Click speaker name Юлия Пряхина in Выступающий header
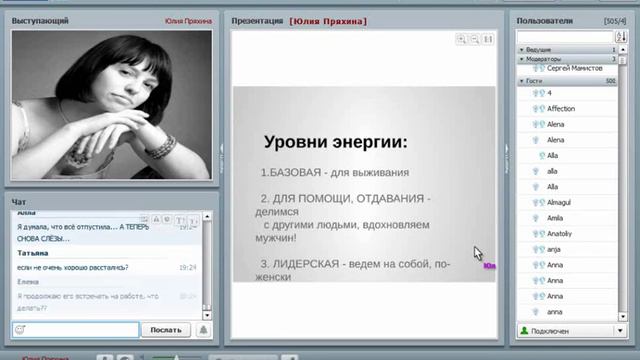The image size is (640, 360). [x=188, y=21]
